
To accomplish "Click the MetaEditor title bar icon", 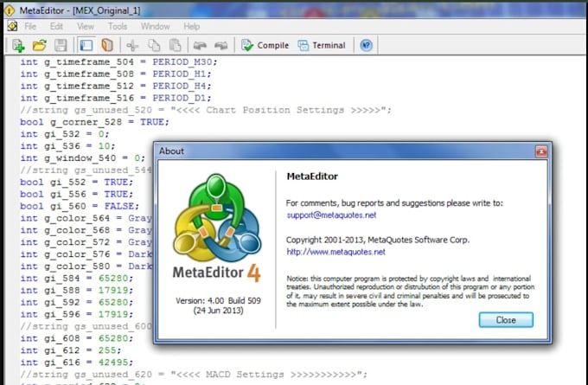I will point(10,10).
